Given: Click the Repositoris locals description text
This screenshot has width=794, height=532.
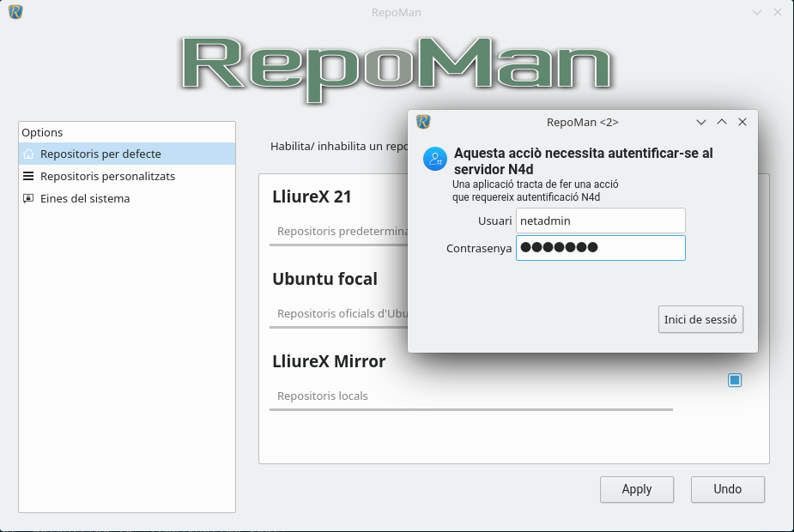Looking at the screenshot, I should pos(323,396).
